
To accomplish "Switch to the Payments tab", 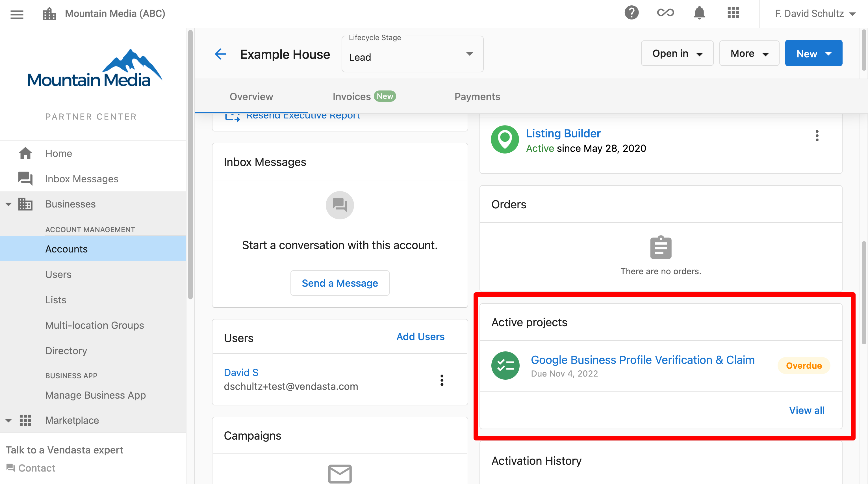I will pos(477,97).
